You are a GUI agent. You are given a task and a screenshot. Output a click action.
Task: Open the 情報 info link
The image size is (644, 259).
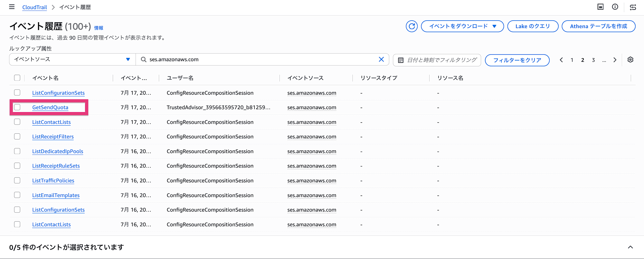99,28
